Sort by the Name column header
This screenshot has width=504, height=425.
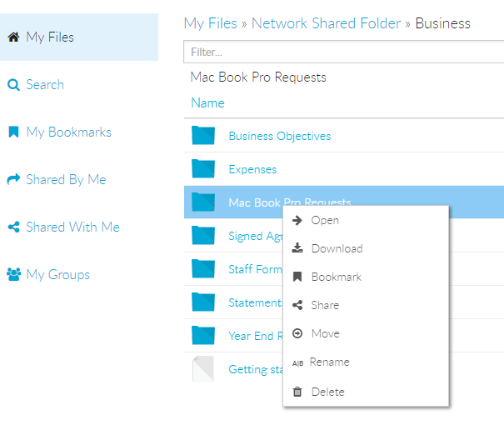pos(207,102)
